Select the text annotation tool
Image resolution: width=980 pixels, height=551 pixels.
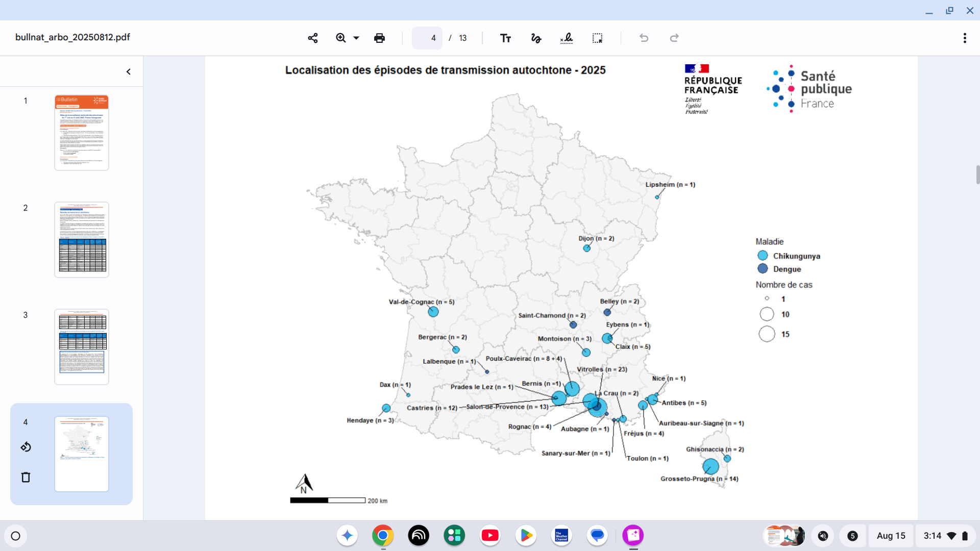(505, 38)
